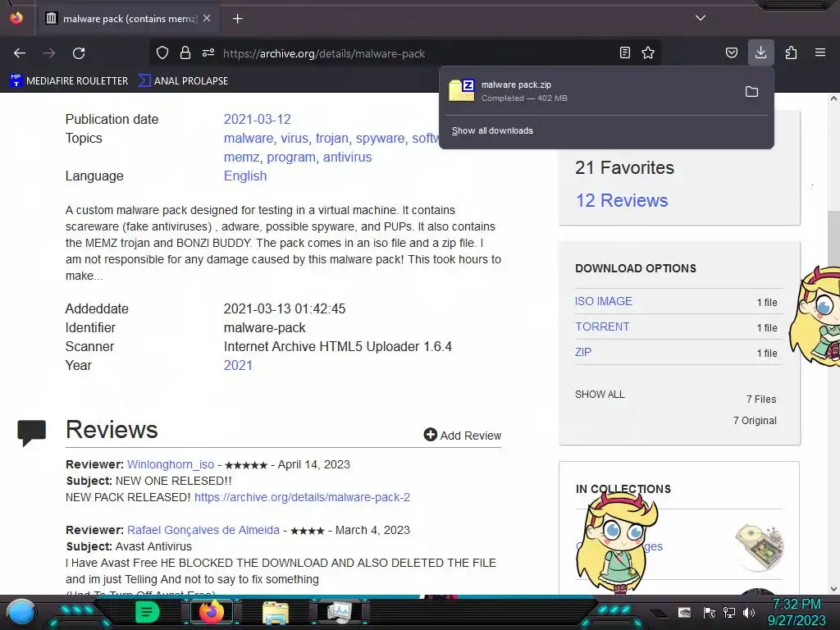Open the 12 Reviews link
The image size is (840, 630).
tap(622, 200)
